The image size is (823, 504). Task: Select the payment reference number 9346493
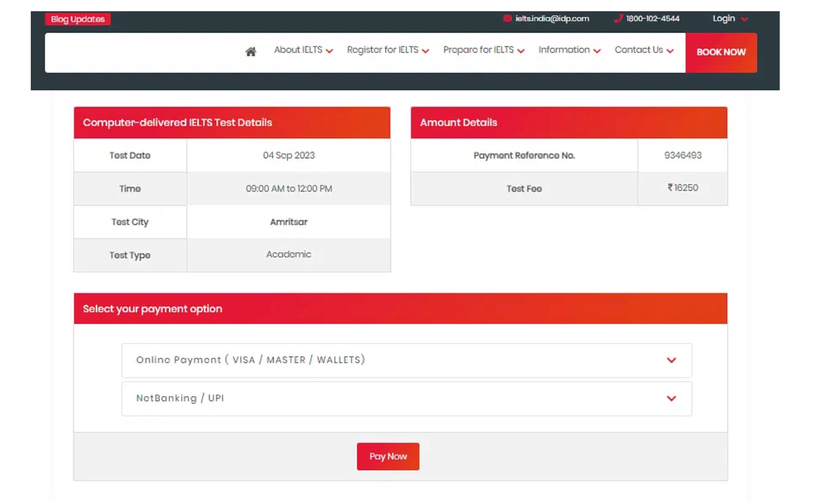pos(682,155)
